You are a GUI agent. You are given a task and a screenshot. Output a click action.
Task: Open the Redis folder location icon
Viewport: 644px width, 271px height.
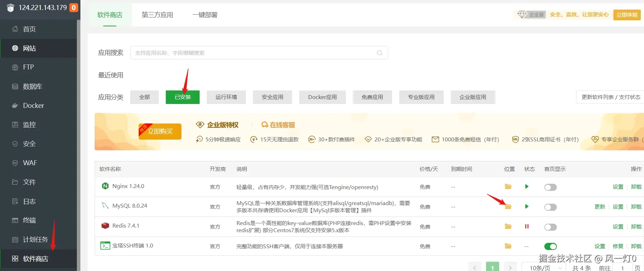tap(508, 226)
